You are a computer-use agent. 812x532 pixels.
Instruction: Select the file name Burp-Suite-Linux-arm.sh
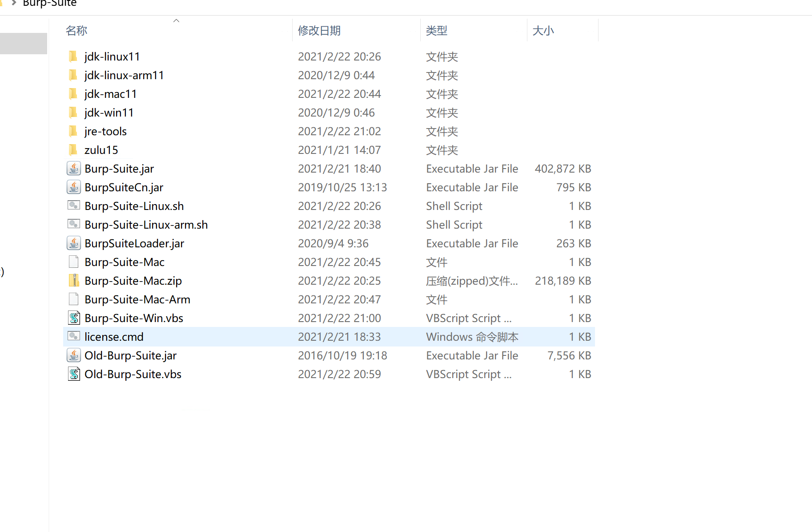(146, 225)
